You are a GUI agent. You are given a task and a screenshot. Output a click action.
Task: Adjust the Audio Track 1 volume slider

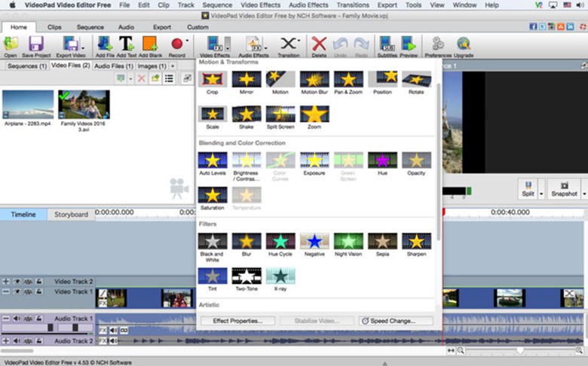pos(51,328)
